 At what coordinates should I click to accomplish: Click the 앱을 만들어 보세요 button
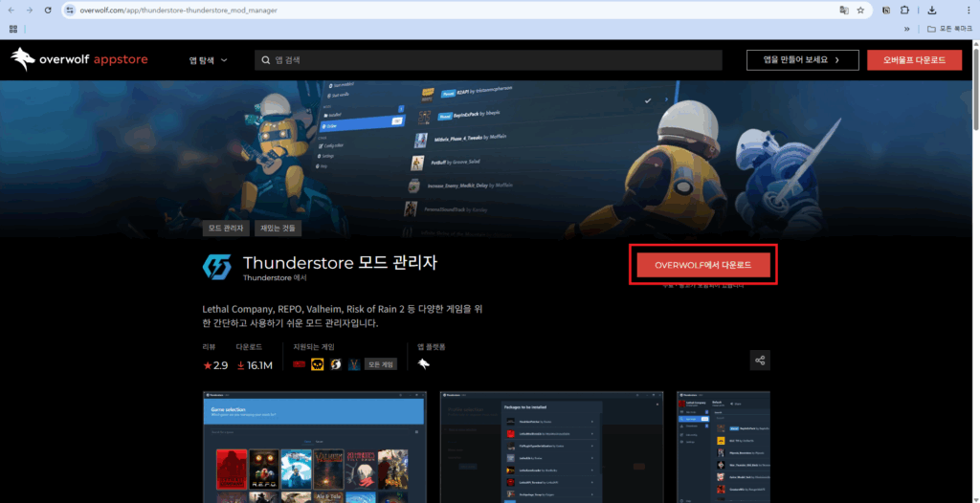pos(801,60)
